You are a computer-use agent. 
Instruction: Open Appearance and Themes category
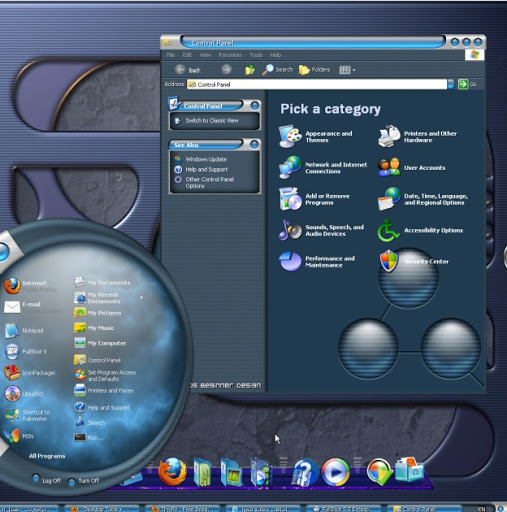[x=316, y=137]
